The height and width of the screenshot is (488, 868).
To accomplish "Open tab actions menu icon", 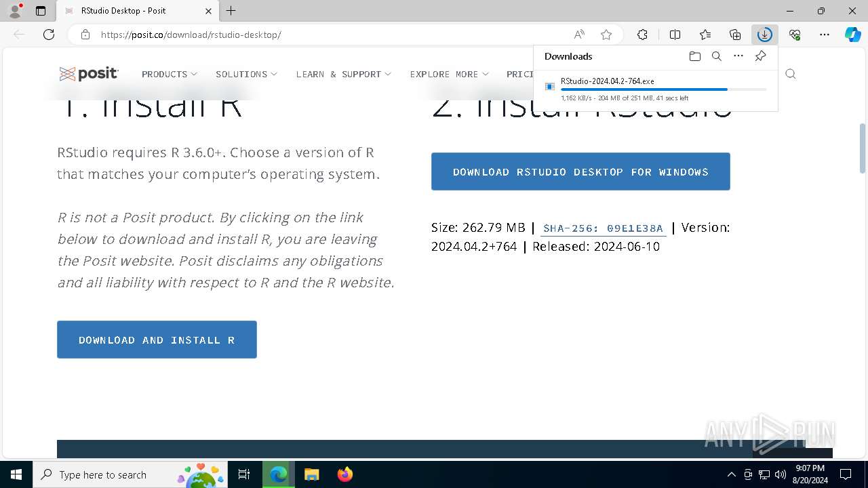I will 41,11.
